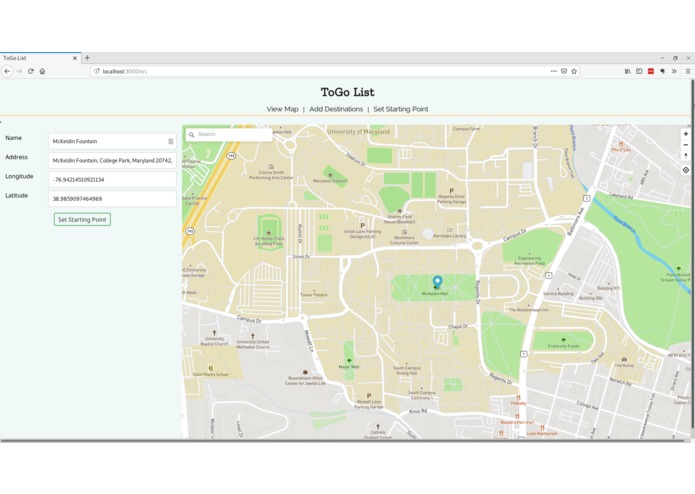695x494 pixels.
Task: Click the page vertical scrollbar
Action: [x=692, y=254]
